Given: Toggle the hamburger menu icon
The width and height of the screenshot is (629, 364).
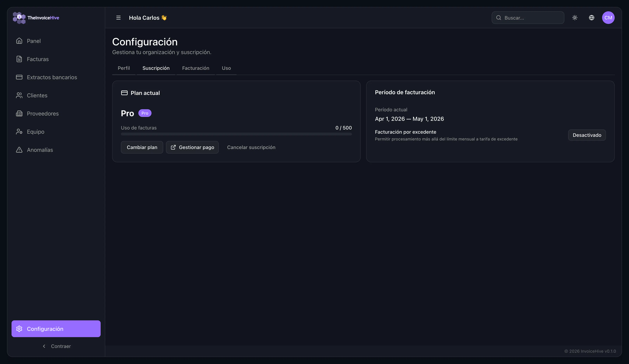Looking at the screenshot, I should pos(118,18).
